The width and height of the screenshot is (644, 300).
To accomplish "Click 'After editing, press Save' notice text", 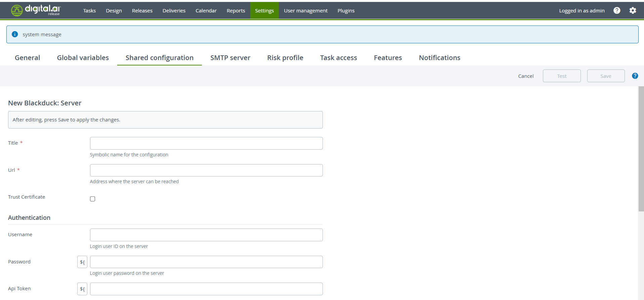I will coord(67,120).
